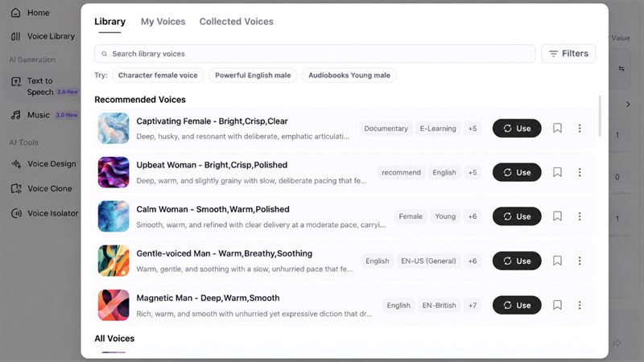Click the search library voices field

point(315,54)
